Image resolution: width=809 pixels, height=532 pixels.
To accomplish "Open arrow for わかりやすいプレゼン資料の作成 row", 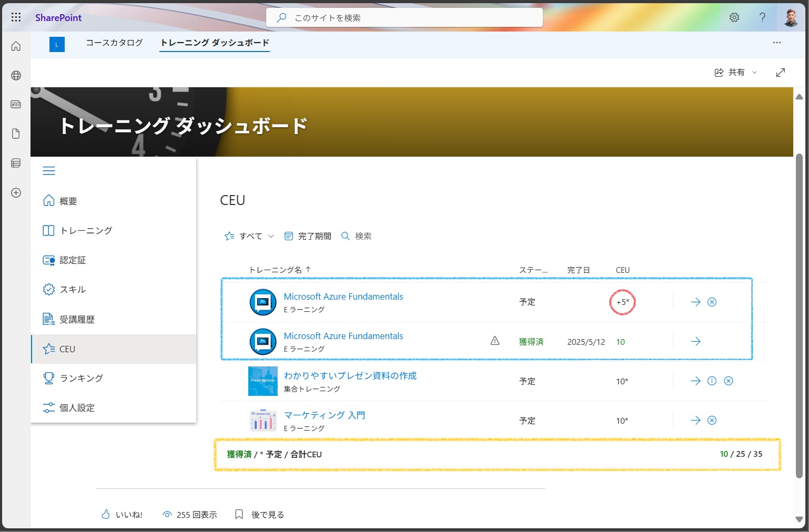I will click(x=695, y=381).
